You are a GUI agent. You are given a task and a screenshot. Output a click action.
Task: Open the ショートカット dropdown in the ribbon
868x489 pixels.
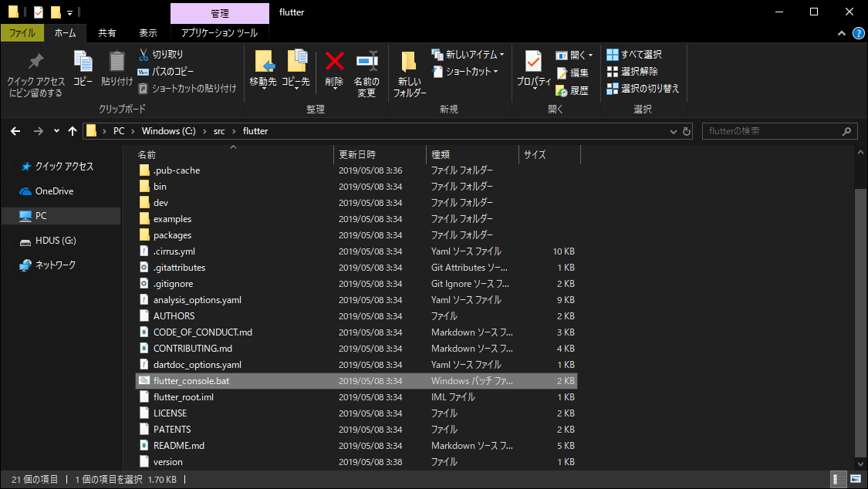coord(465,72)
